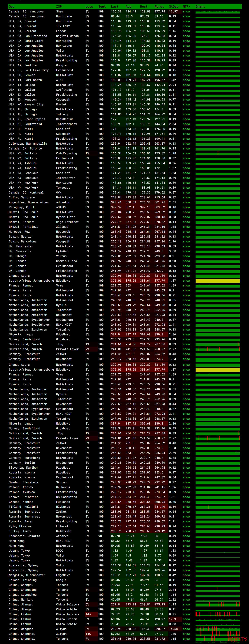The image size is (249, 644).
Task: Click the Best column header
Action: coord(144,7)
